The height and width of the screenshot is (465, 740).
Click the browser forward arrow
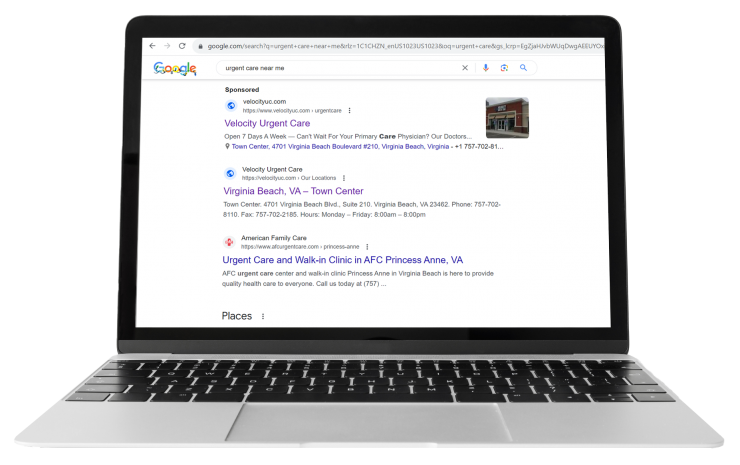[167, 46]
